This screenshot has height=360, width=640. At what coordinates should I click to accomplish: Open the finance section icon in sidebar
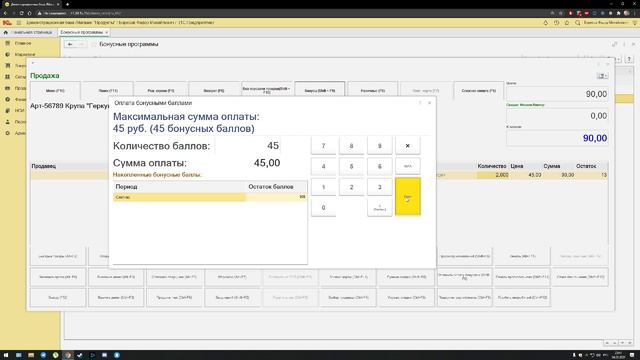(7, 99)
